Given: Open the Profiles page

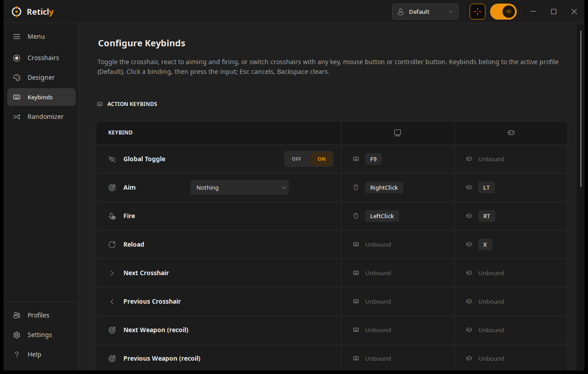Looking at the screenshot, I should tap(41, 315).
